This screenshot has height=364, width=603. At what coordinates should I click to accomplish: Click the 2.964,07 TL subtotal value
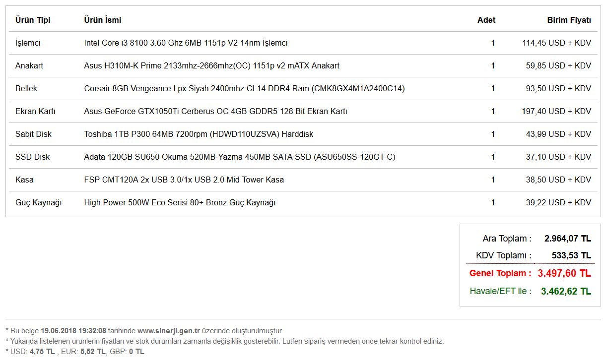[x=568, y=239]
